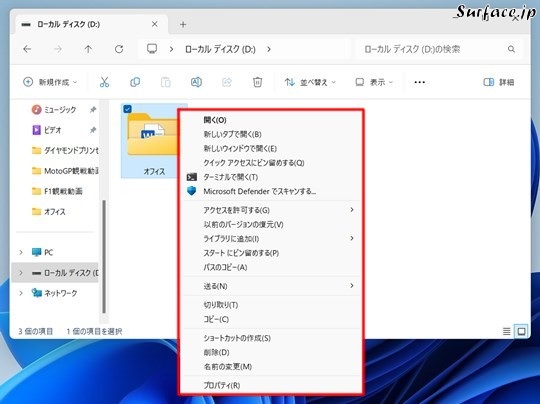Expand the ネットワーク tree node chevron
The width and height of the screenshot is (540, 404).
(x=21, y=293)
